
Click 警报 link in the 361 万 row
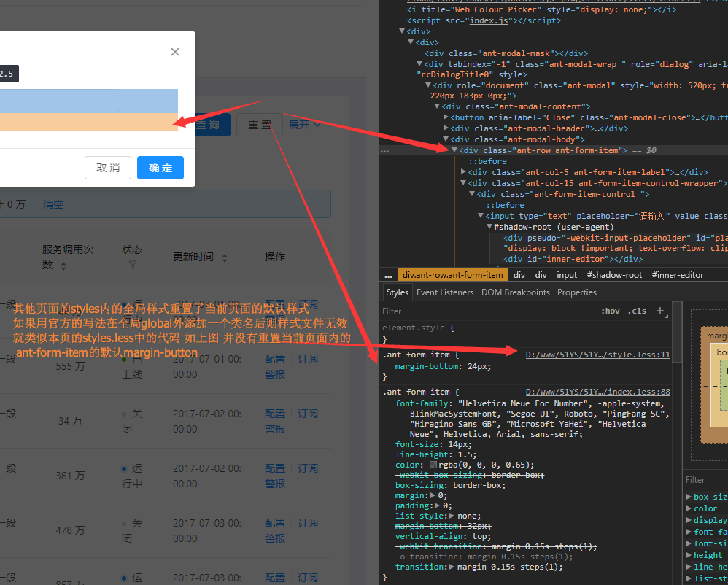tap(275, 484)
